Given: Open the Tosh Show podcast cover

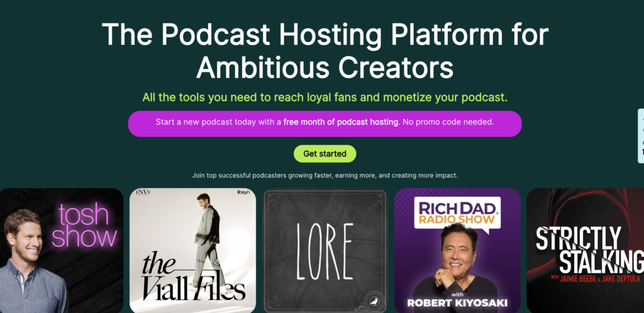Looking at the screenshot, I should (x=62, y=251).
